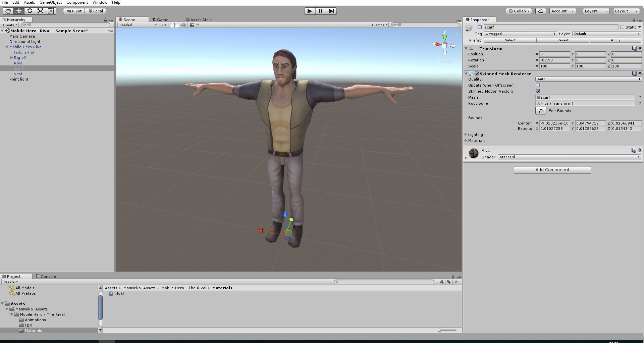Select the Rotate tool in the toolbar
The height and width of the screenshot is (343, 644).
click(30, 11)
